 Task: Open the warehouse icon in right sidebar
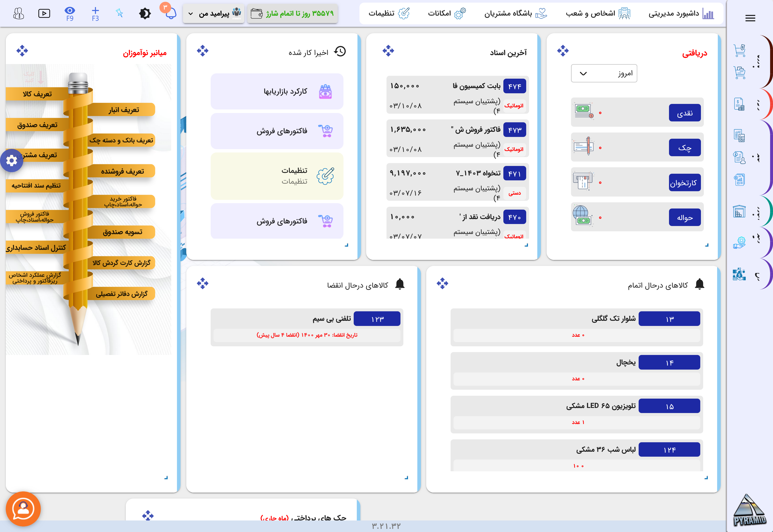(x=739, y=211)
